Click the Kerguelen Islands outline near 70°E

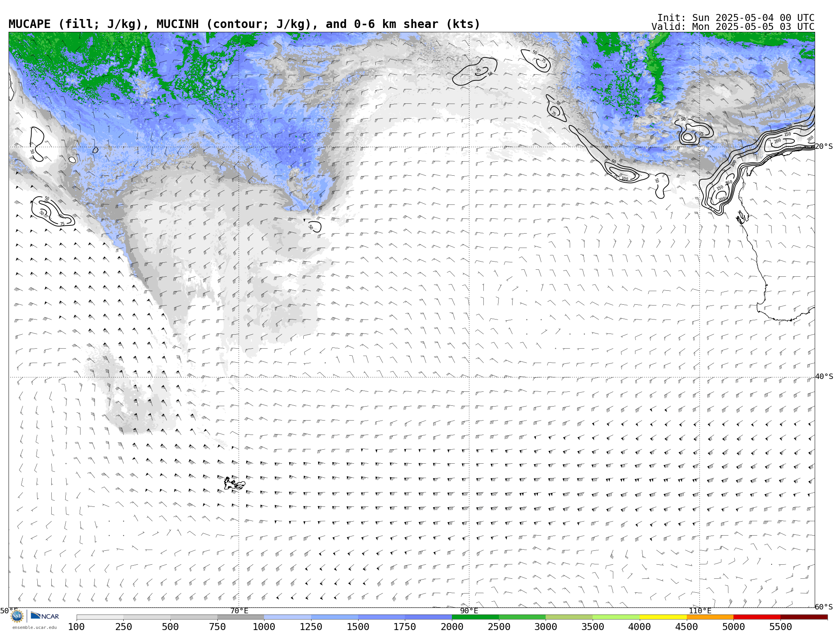pyautogui.click(x=234, y=484)
